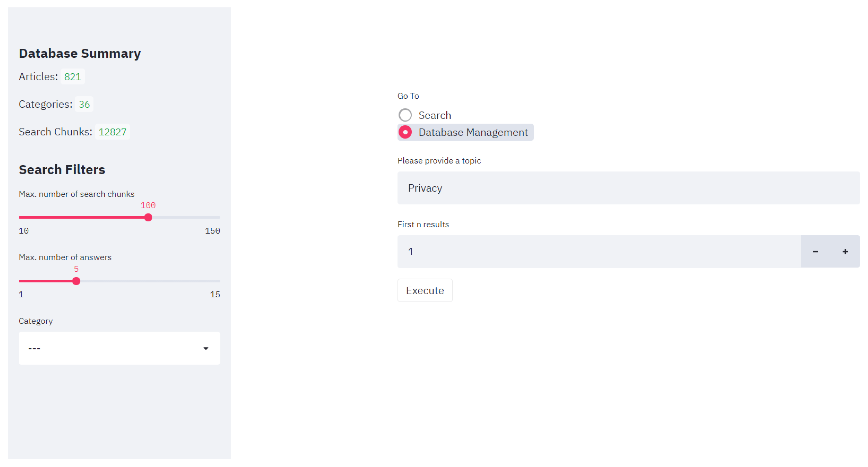Click the Database Management label text
This screenshot has width=868, height=467.
click(473, 132)
